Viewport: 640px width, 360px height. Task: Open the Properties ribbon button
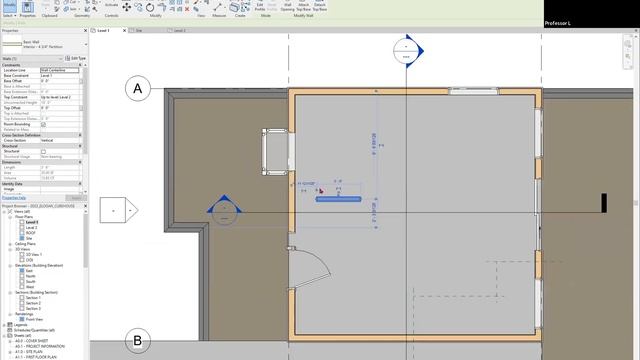pos(27,7)
